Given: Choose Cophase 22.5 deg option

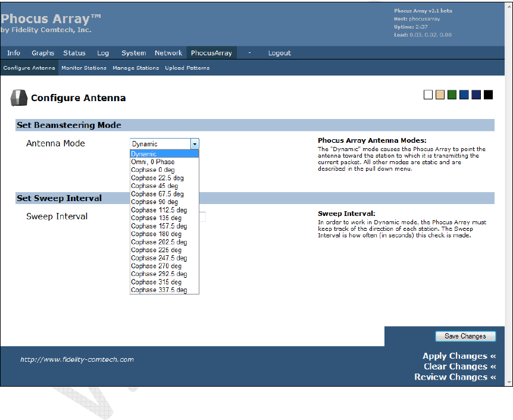Looking at the screenshot, I should (164, 178).
